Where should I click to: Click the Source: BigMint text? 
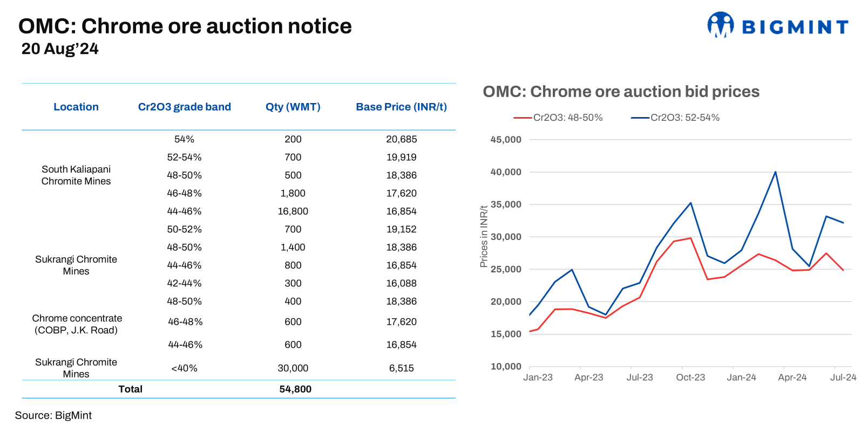click(x=53, y=415)
